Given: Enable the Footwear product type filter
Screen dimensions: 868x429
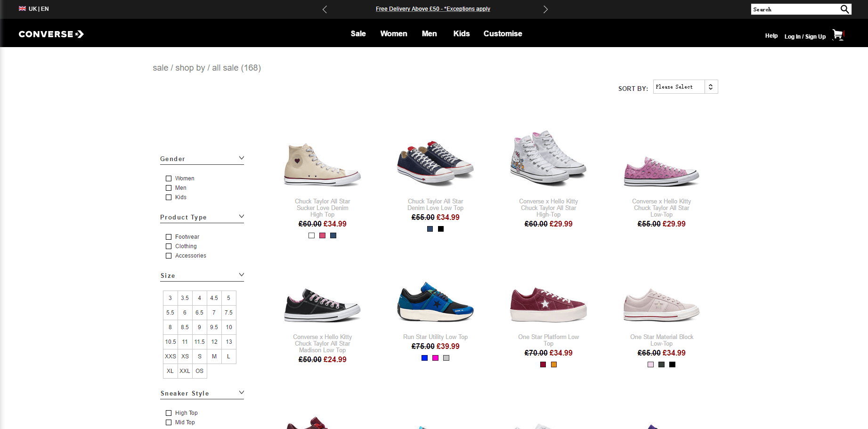Looking at the screenshot, I should 169,237.
